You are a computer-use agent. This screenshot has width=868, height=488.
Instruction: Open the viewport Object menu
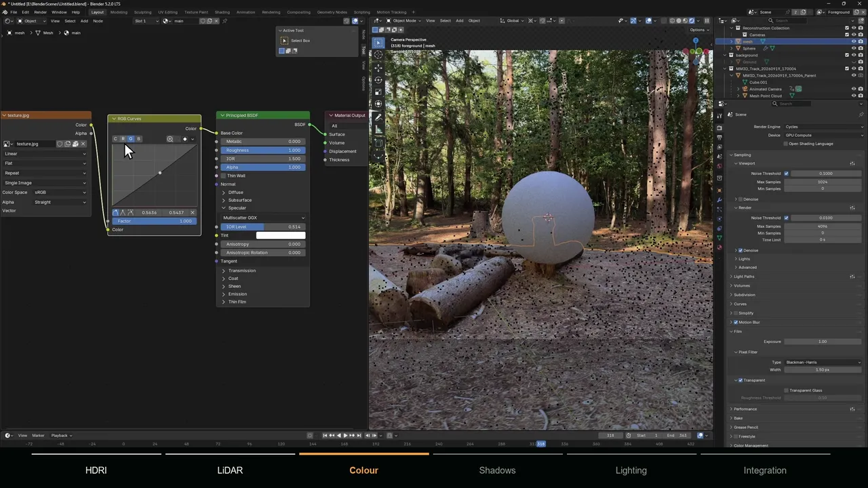point(474,21)
